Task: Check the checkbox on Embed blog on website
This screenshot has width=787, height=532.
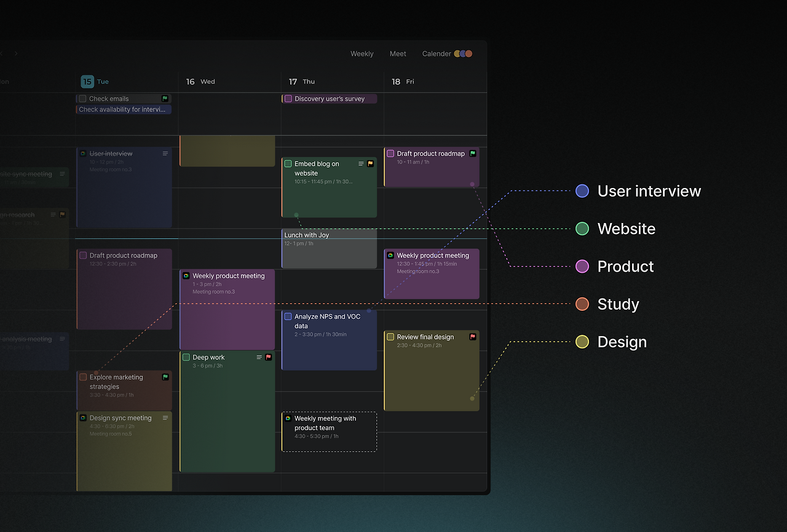Action: [x=287, y=163]
